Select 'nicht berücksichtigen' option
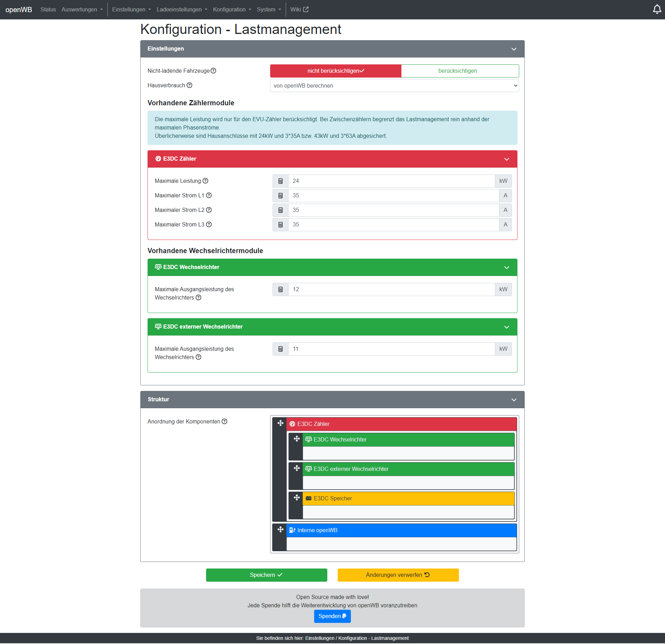The width and height of the screenshot is (665, 644). tap(336, 71)
